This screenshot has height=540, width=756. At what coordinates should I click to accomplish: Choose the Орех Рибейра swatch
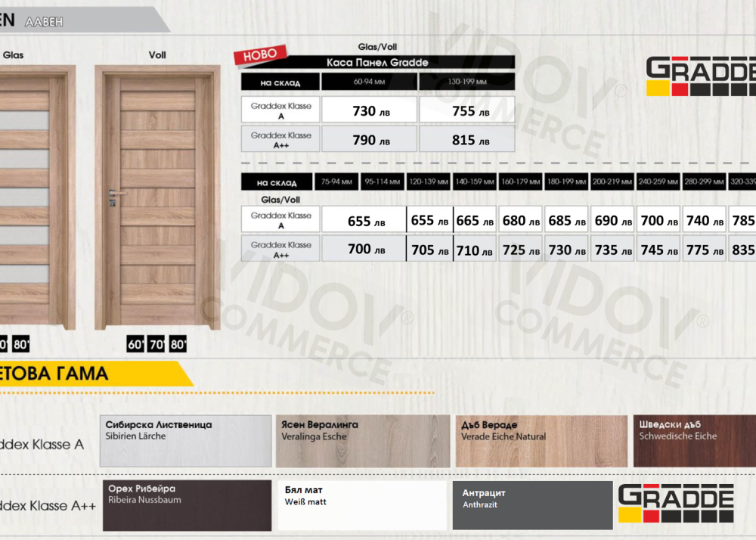[186, 505]
